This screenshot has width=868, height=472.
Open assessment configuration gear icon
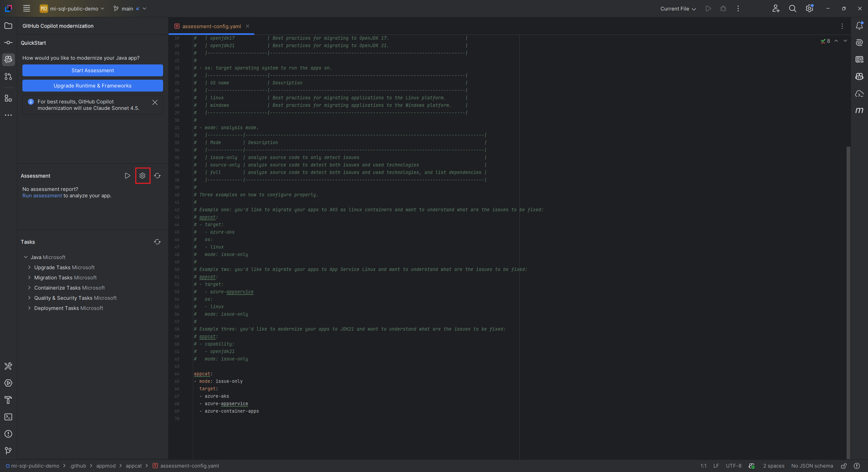[x=142, y=176]
